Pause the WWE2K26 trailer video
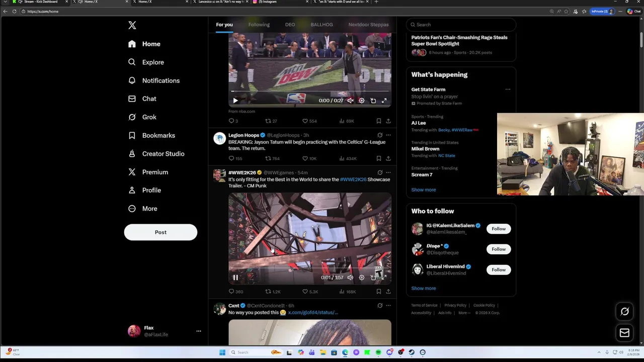The height and width of the screenshot is (362, 644). [235, 278]
